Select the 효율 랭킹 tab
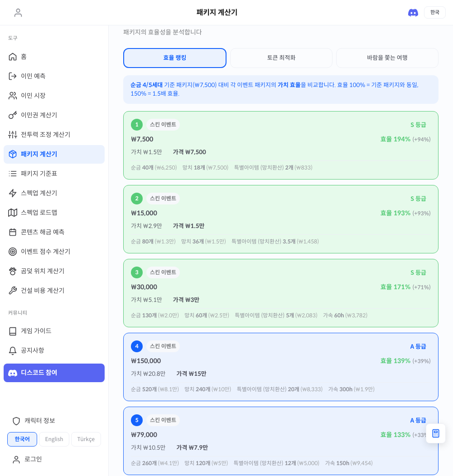453x476 pixels. point(175,58)
